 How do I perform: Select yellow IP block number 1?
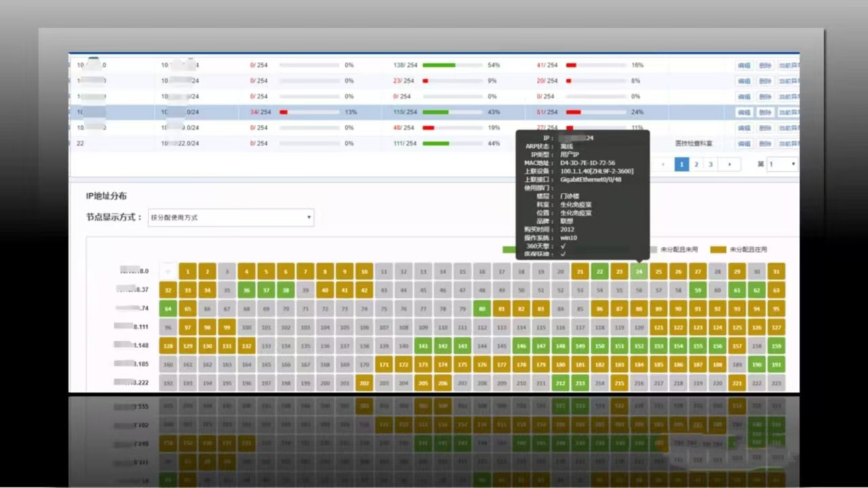(188, 272)
